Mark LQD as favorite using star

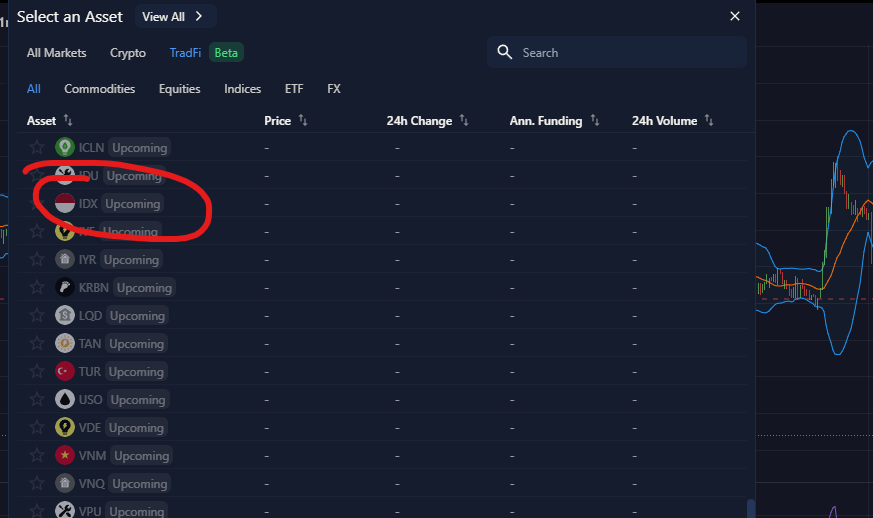[37, 315]
